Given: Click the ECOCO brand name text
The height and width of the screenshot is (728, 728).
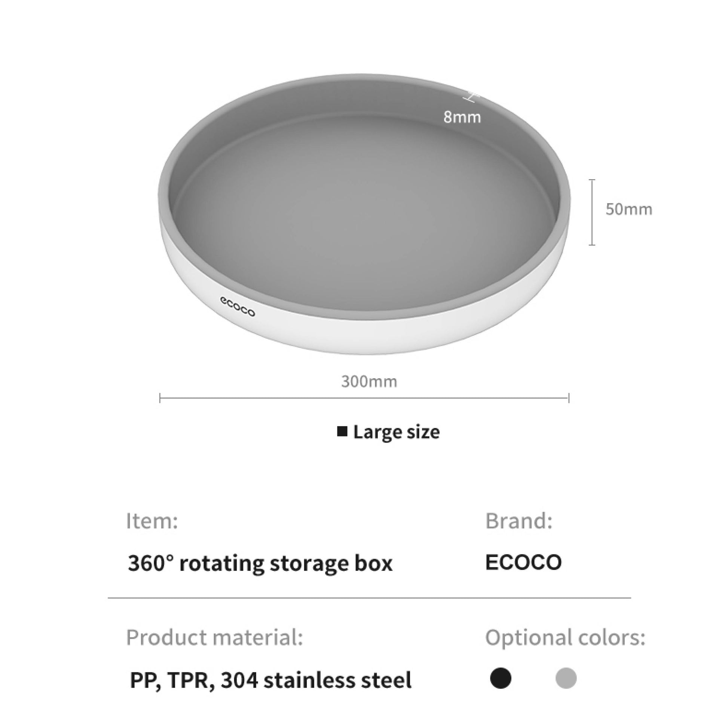Looking at the screenshot, I should (x=523, y=562).
